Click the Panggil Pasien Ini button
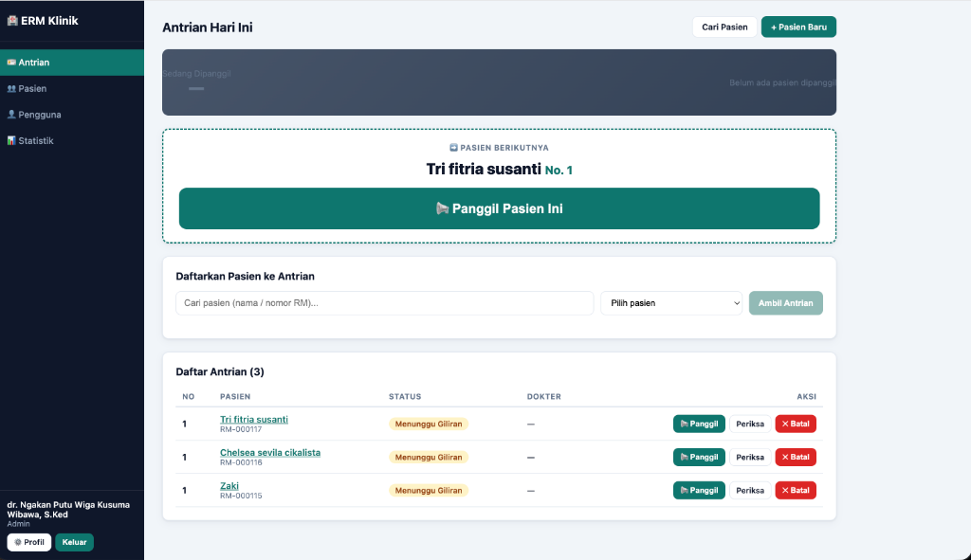The width and height of the screenshot is (971, 560). click(499, 208)
